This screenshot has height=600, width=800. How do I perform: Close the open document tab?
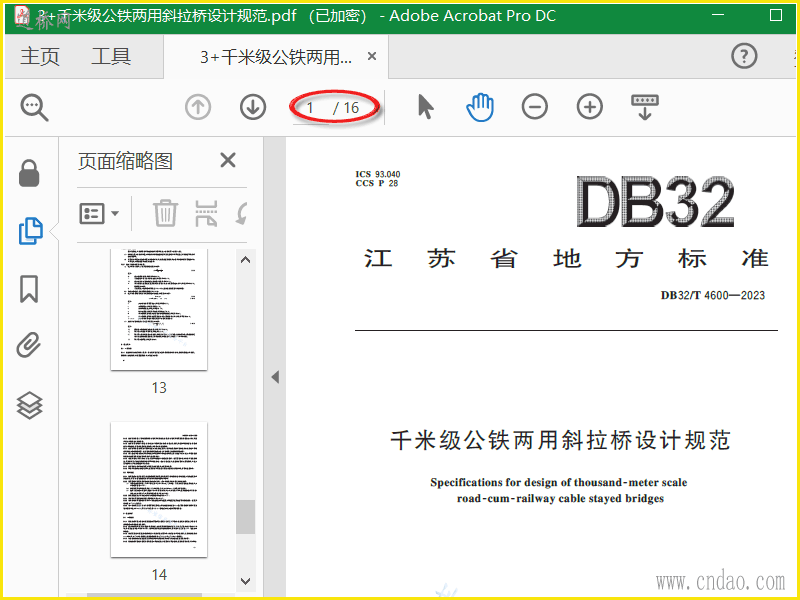(x=372, y=56)
